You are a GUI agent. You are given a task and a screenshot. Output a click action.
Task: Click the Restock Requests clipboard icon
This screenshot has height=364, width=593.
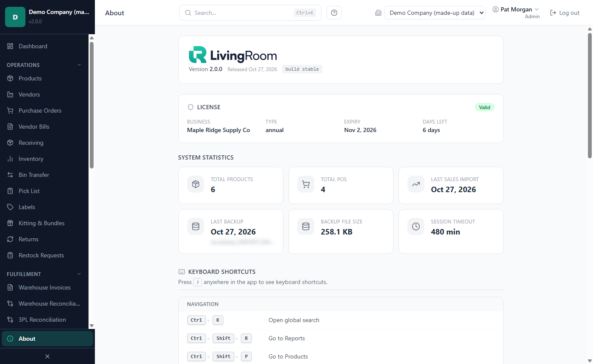pos(10,255)
